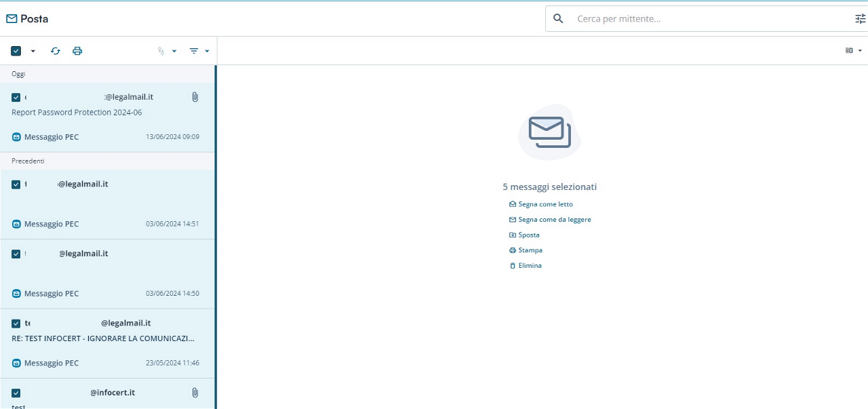Click Elimina to delete selected messages
Screen dimensions: 868x409
(530, 266)
